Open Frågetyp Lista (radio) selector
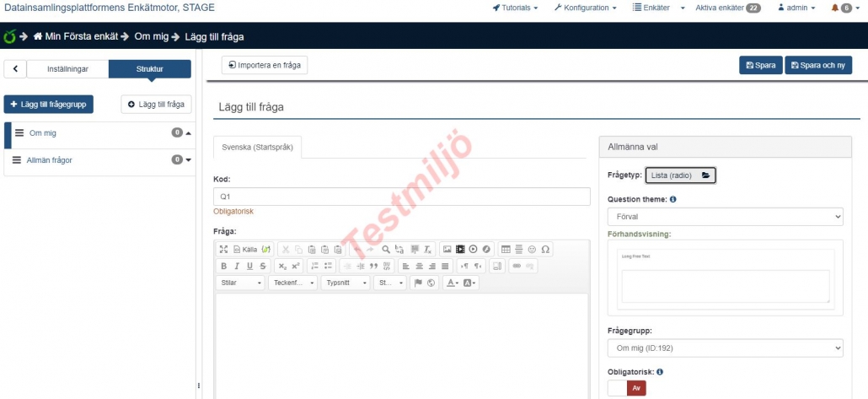Screen dimensions: 868x399 (x=680, y=175)
